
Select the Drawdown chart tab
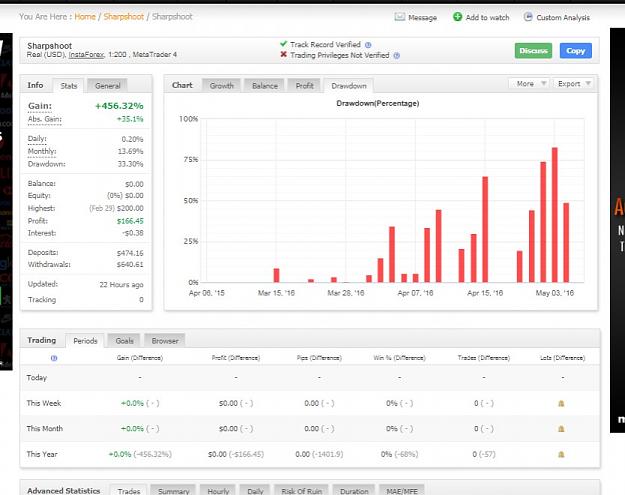349,86
